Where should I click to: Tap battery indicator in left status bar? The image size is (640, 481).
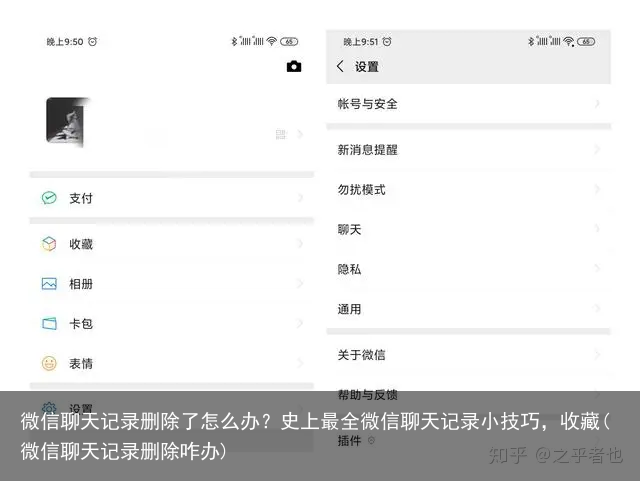(x=289, y=41)
